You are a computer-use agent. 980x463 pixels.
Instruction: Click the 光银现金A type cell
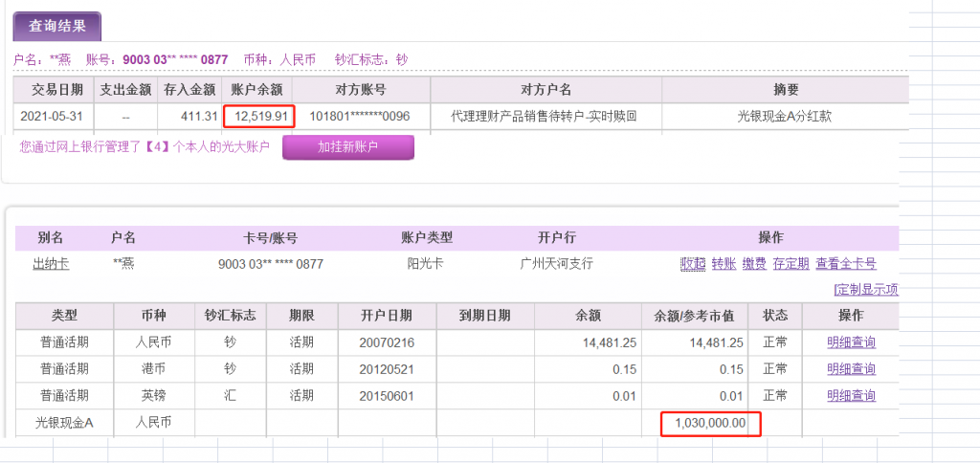click(x=64, y=423)
